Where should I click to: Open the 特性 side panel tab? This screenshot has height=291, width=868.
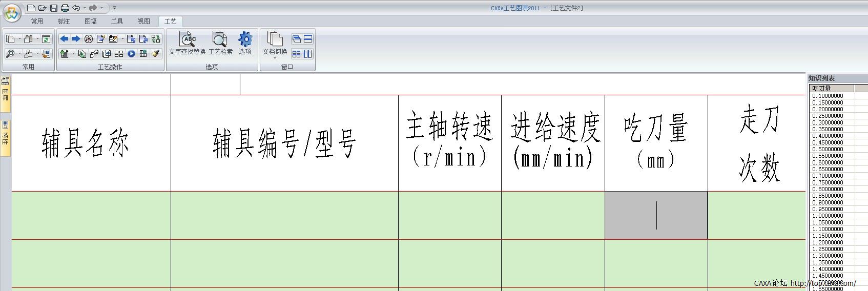click(5, 138)
